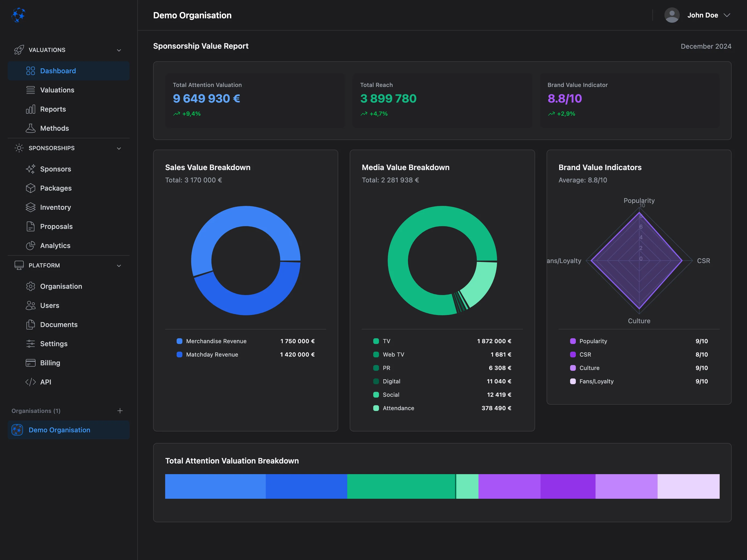Screen dimensions: 747x560
Task: Click the Packages box icon
Action: 30,188
